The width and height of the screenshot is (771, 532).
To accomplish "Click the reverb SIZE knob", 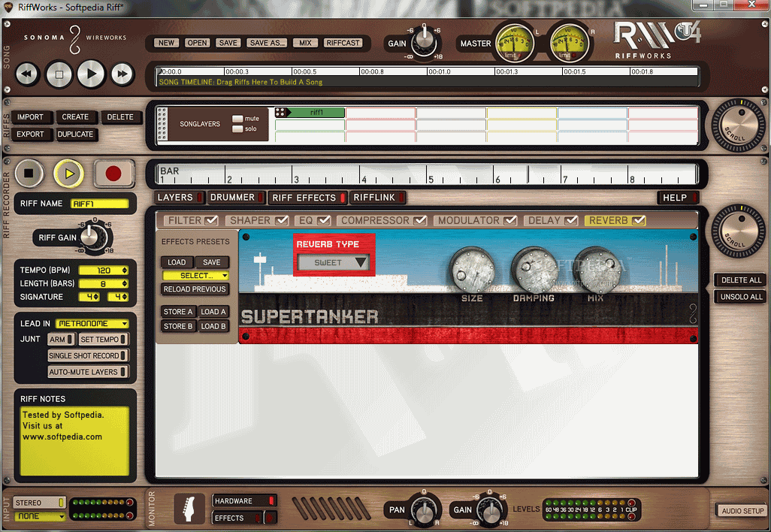I will [472, 270].
